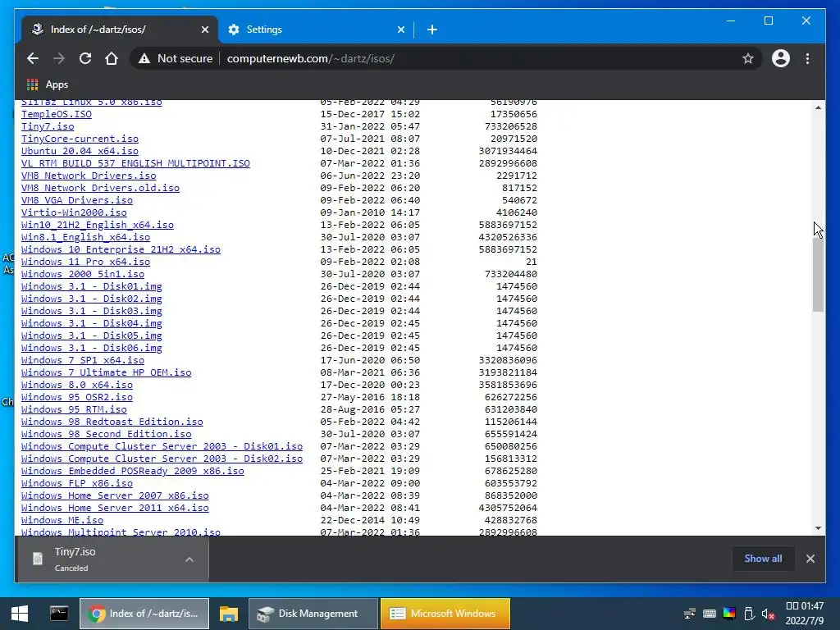Download VM8_Network_Drivers.old.iso
Viewport: 840px width, 630px height.
click(100, 188)
